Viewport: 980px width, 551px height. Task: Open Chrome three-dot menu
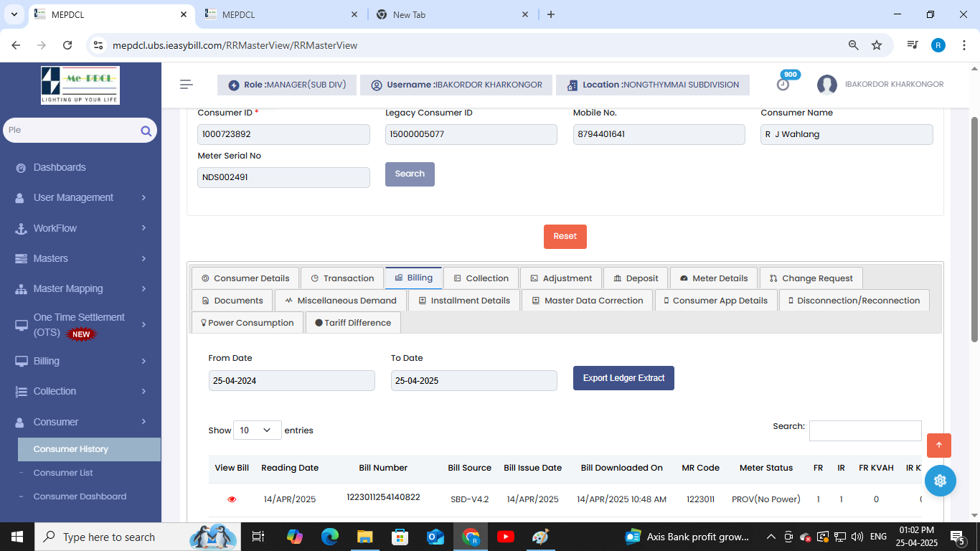coord(963,45)
